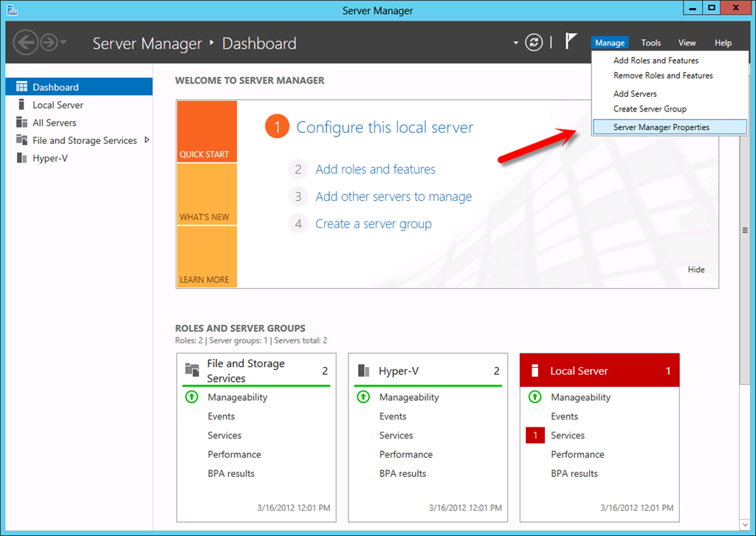This screenshot has width=756, height=536.
Task: Open the Tools menu
Action: [651, 43]
